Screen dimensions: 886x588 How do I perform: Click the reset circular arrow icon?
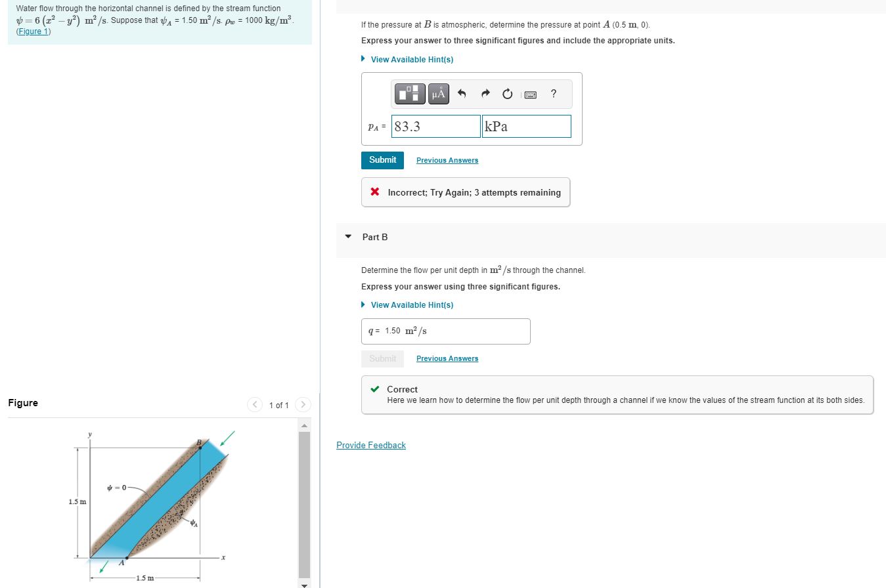click(x=507, y=94)
